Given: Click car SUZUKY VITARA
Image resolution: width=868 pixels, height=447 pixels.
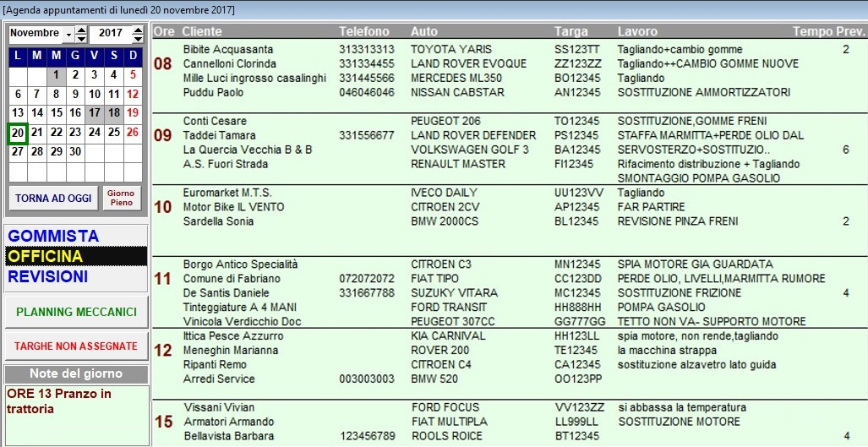Looking at the screenshot, I should point(455,292).
